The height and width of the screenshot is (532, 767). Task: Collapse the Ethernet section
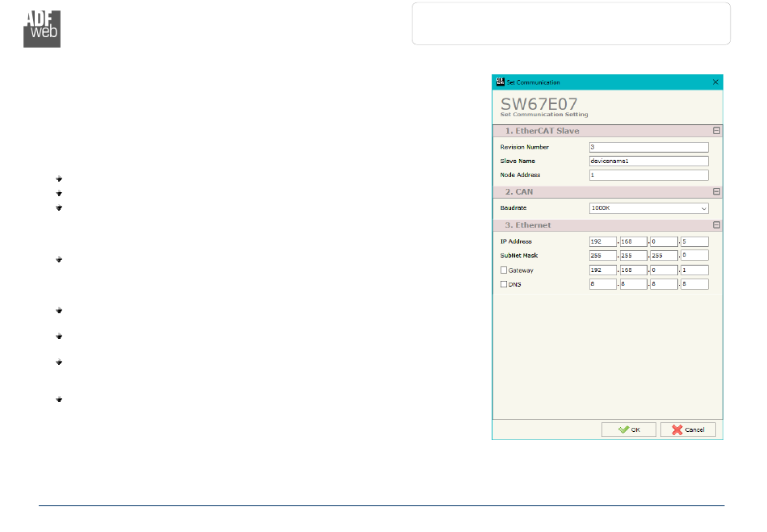pos(717,225)
